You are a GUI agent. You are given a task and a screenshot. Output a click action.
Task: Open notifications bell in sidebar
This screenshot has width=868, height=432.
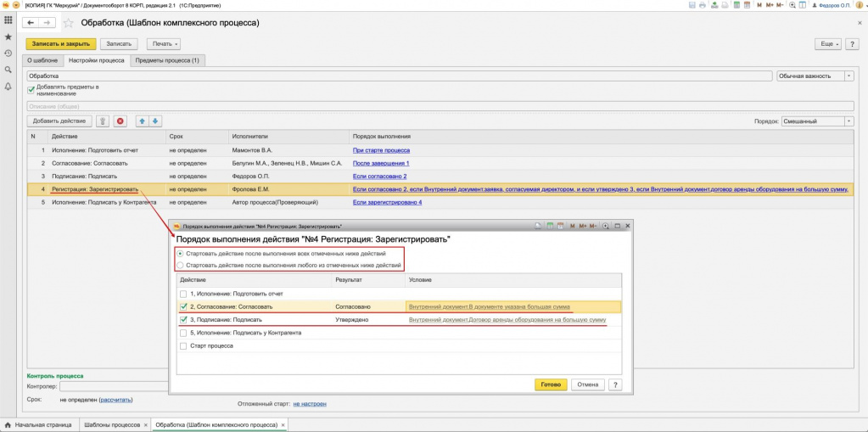click(x=8, y=86)
